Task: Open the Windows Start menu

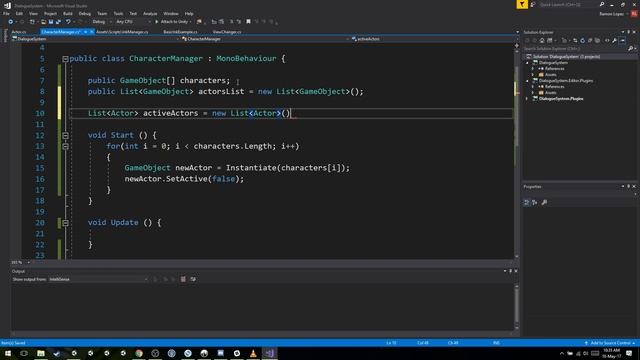Action: 8,353
